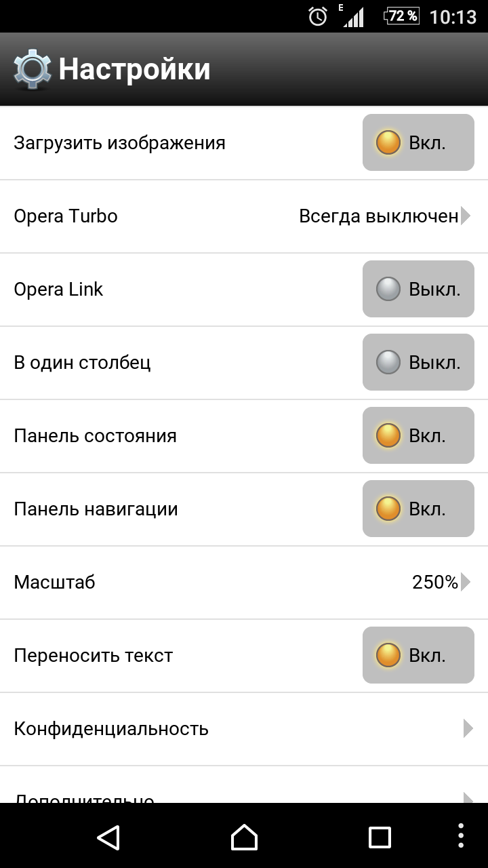Expand the Масштаб 250% selector arrow

465,582
